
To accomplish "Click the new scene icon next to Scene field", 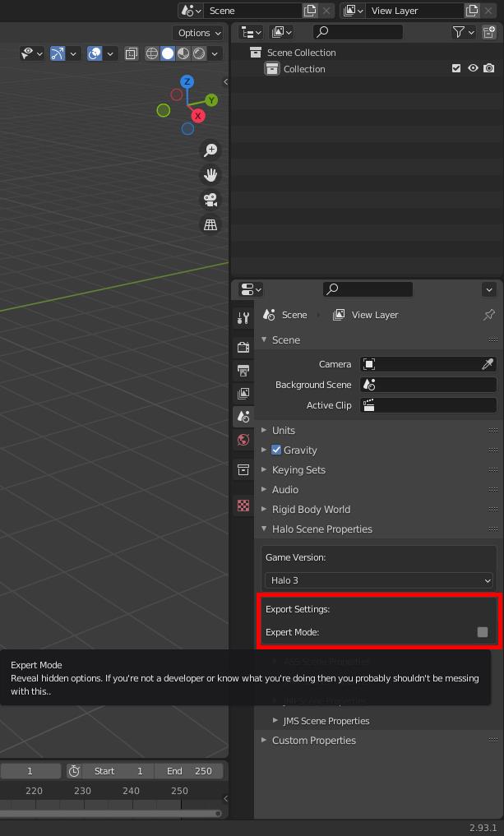I will point(310,11).
